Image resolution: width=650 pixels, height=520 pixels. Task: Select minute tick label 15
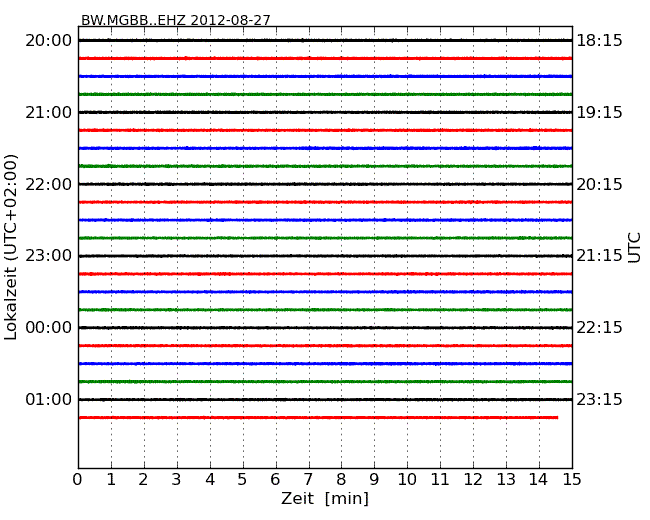tap(572, 479)
